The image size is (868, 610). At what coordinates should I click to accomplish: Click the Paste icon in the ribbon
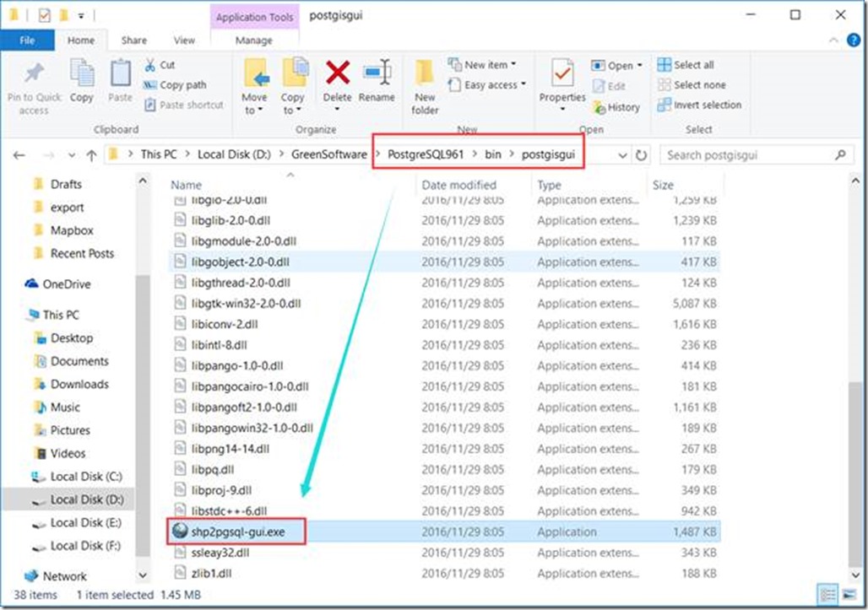(x=120, y=84)
